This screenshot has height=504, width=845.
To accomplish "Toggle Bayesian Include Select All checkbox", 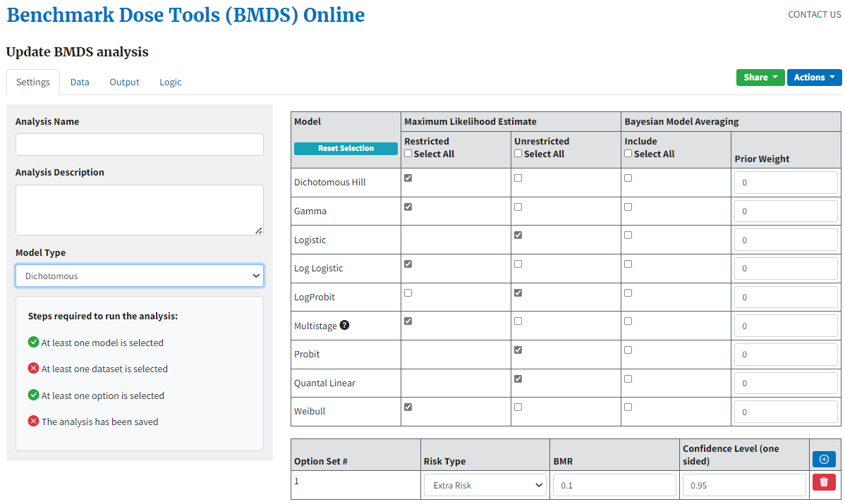I will point(628,154).
